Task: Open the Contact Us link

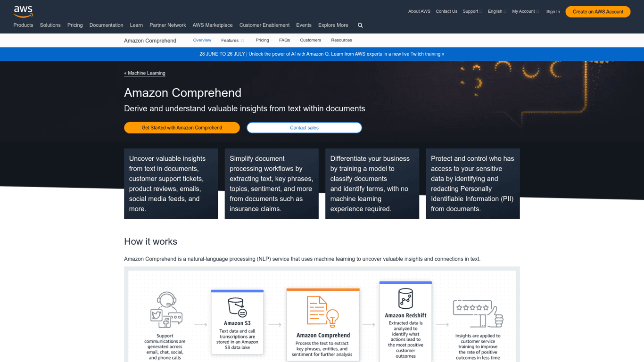Action: click(446, 11)
